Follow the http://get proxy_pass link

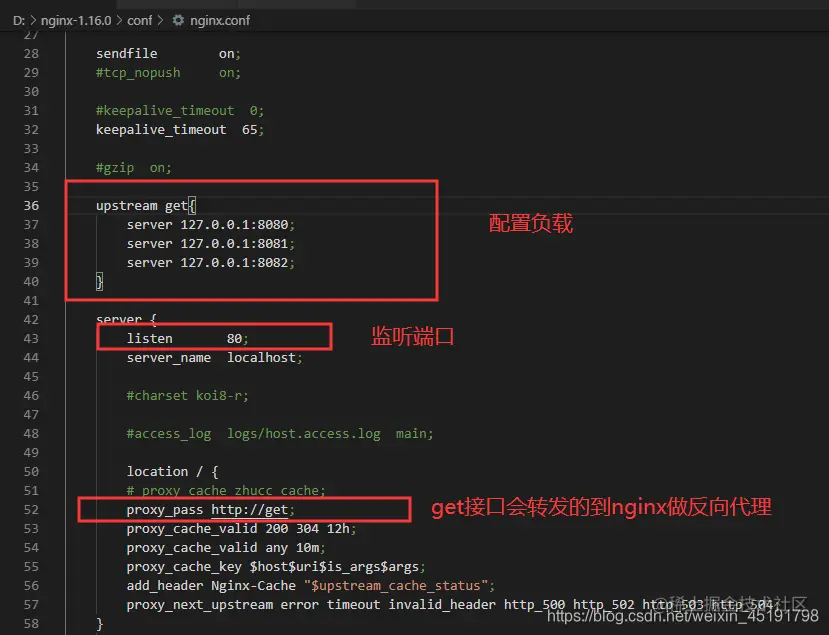click(x=250, y=510)
